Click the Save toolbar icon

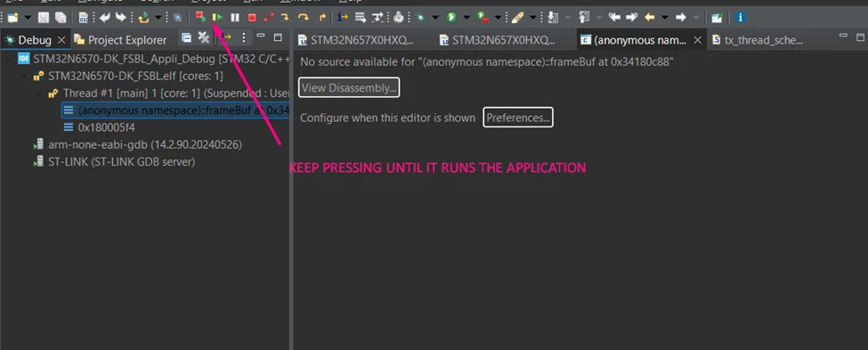pyautogui.click(x=44, y=18)
